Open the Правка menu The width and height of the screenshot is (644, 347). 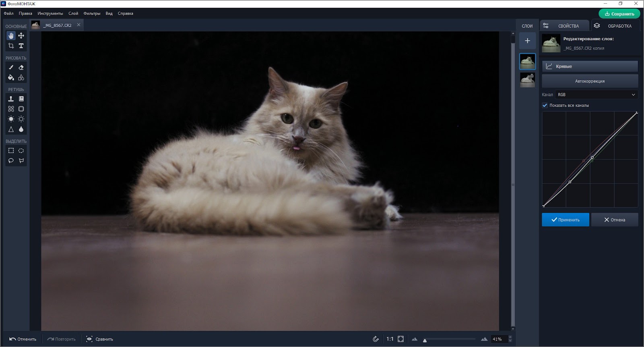coord(25,13)
